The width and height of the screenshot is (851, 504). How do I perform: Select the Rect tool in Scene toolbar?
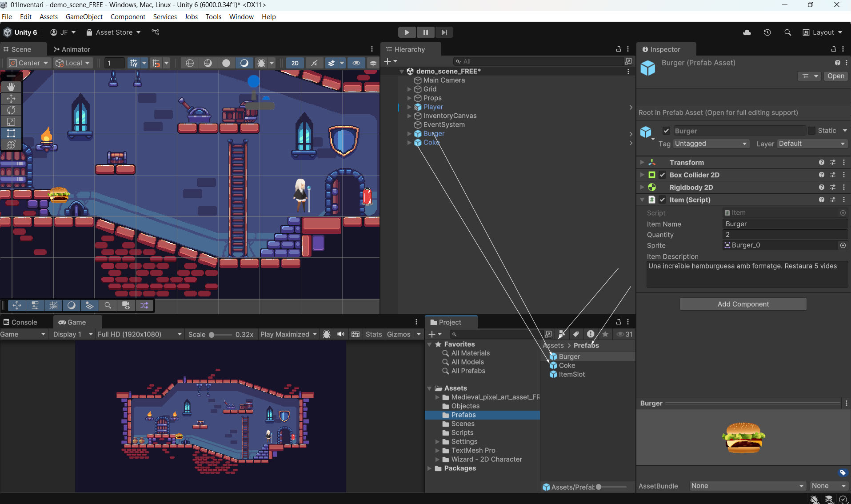11,133
